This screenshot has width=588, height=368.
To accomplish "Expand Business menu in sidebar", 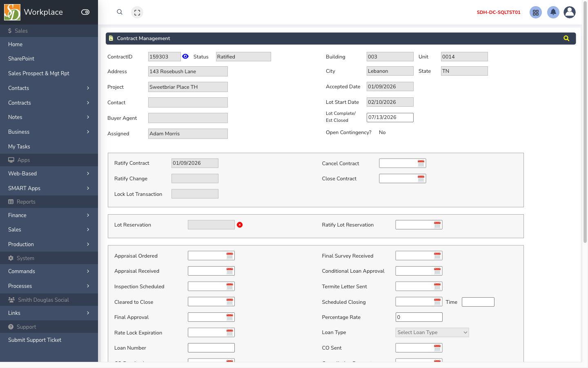I will pyautogui.click(x=49, y=132).
